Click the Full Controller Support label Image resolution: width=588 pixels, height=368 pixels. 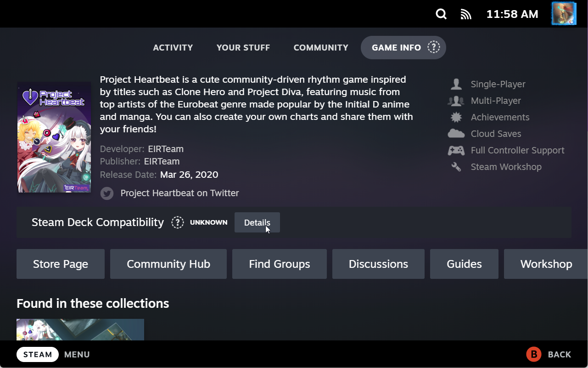click(517, 150)
